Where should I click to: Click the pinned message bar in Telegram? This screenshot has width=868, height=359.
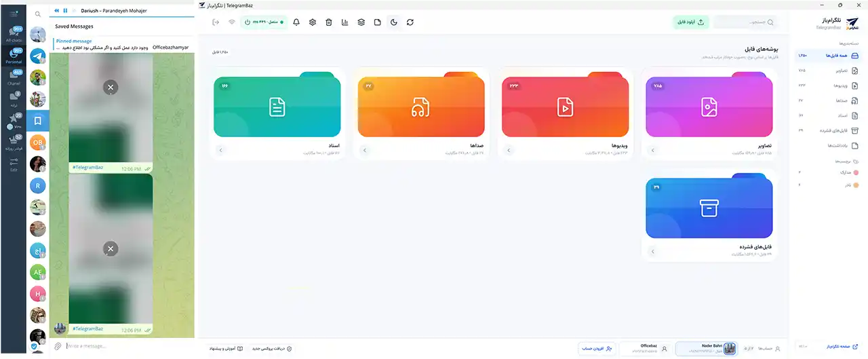pyautogui.click(x=122, y=44)
